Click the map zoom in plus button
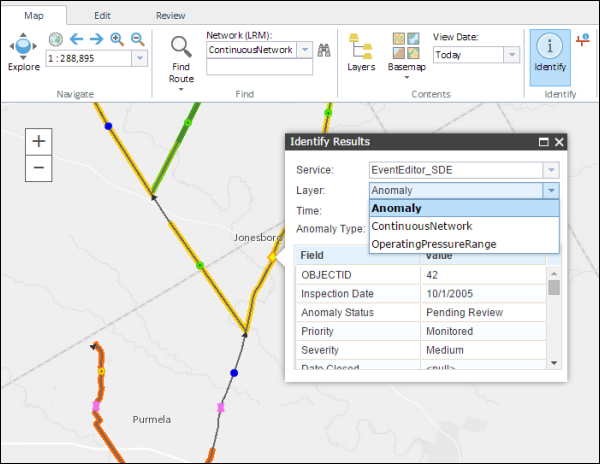Screen dimensions: 600x464 38,141
